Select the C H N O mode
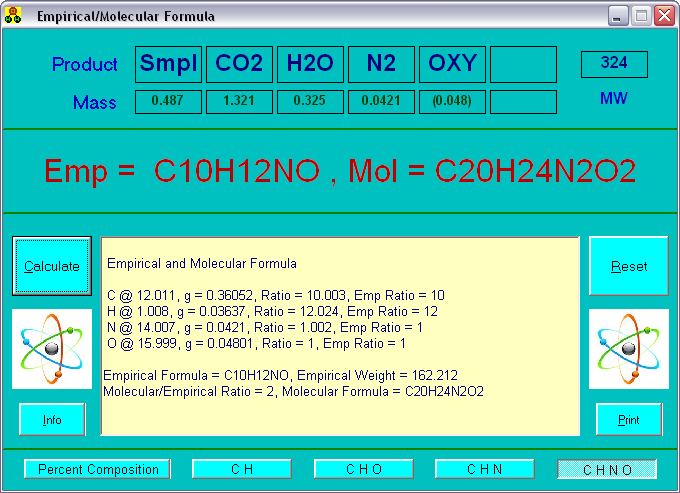 607,469
